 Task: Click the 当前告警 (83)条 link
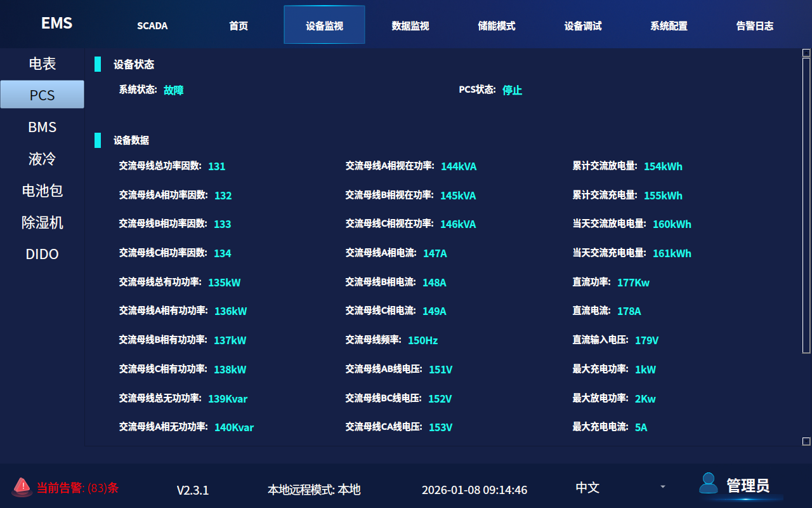[77, 488]
